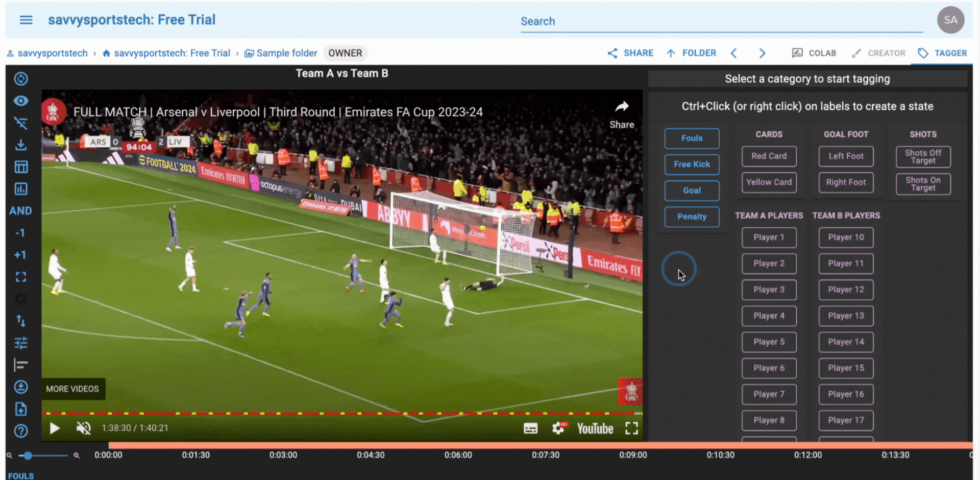Go to previous item with left chevron
The width and height of the screenshot is (980, 480).
[x=733, y=53]
